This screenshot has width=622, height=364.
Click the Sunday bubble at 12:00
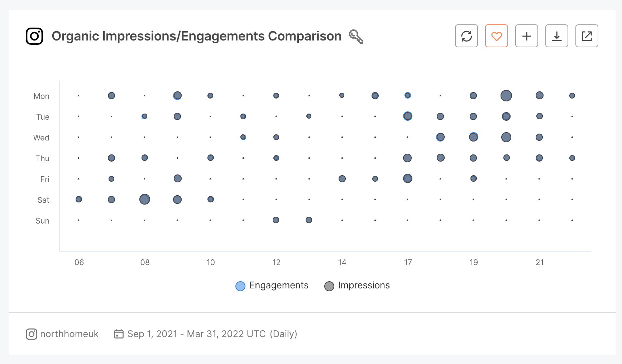tap(276, 220)
